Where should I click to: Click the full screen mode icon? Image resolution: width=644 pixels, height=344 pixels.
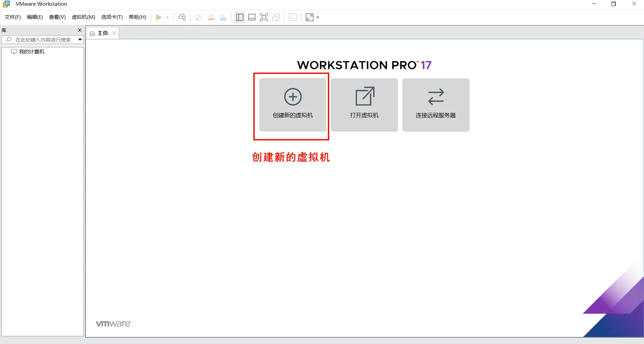264,17
